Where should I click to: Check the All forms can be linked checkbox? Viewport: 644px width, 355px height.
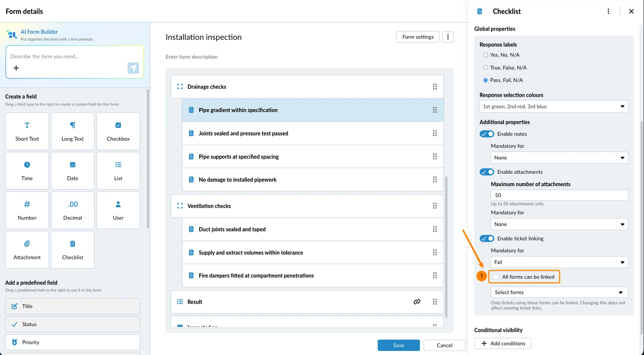coord(496,277)
